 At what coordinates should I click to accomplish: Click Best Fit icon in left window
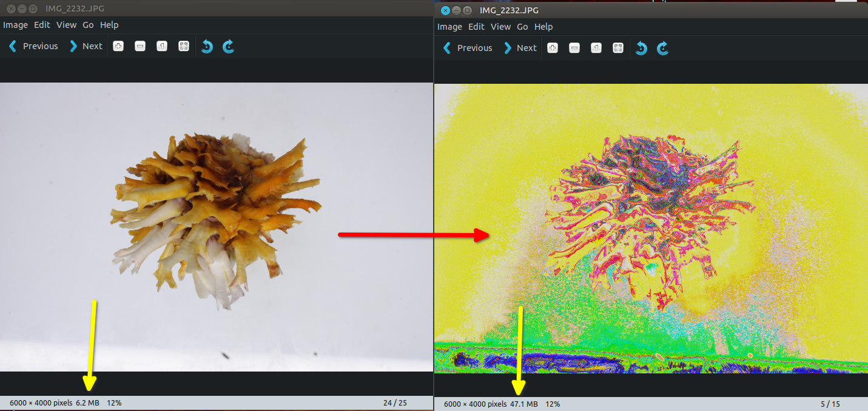pos(184,46)
